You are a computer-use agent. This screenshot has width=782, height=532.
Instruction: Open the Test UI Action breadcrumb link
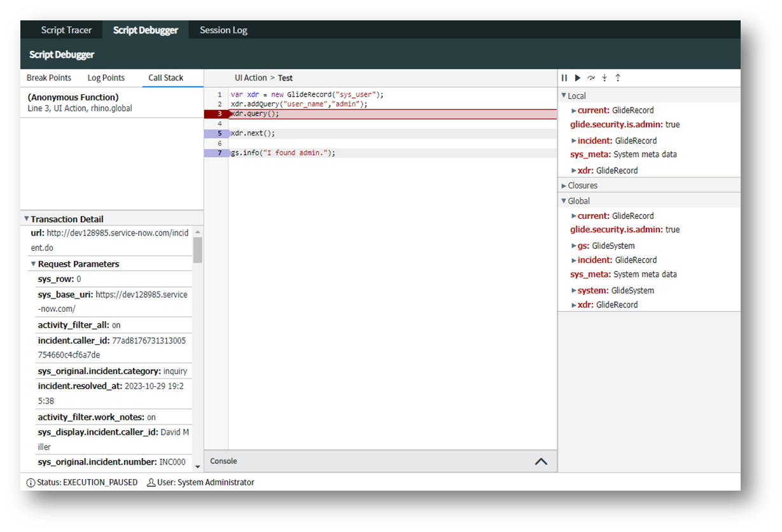pos(285,78)
